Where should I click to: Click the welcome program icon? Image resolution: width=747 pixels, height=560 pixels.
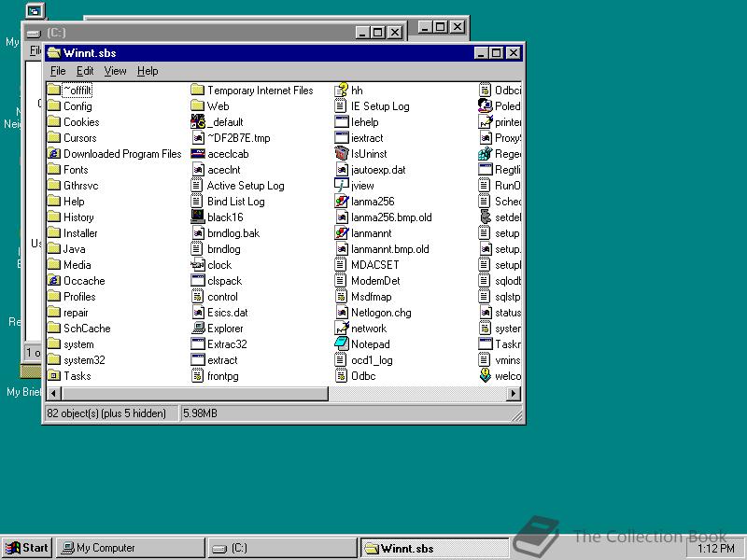coord(485,376)
